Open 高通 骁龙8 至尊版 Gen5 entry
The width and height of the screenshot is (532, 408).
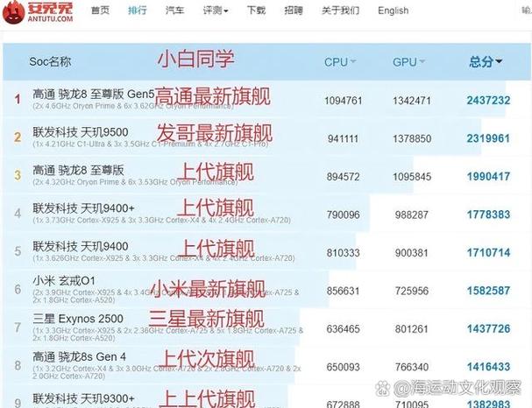93,94
